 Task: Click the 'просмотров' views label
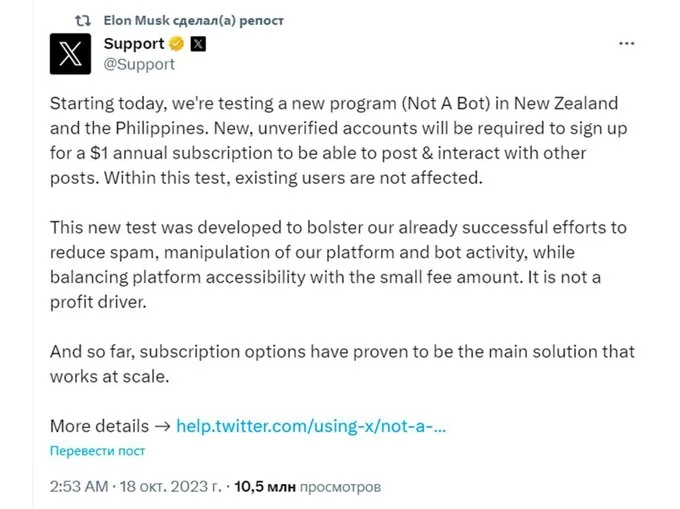pos(340,487)
